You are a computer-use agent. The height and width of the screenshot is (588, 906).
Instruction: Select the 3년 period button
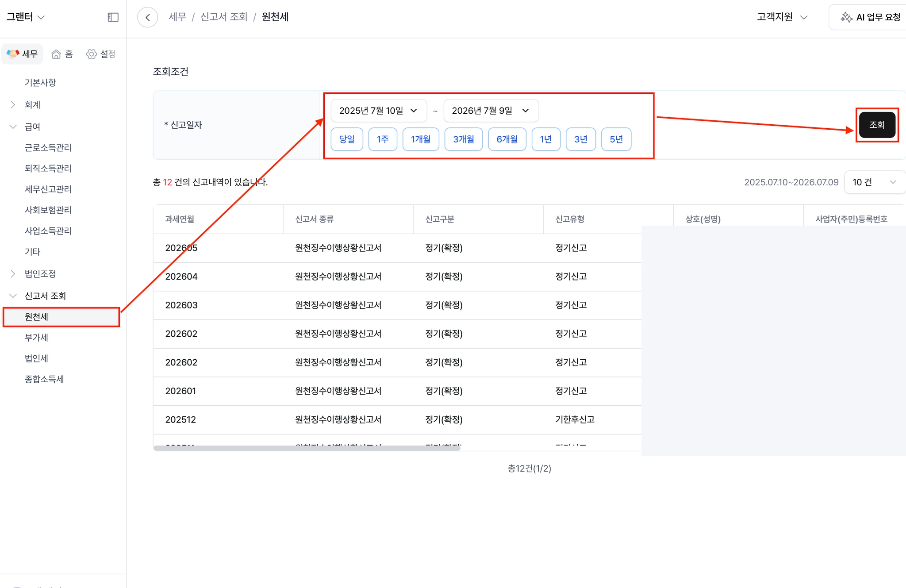[x=581, y=139]
